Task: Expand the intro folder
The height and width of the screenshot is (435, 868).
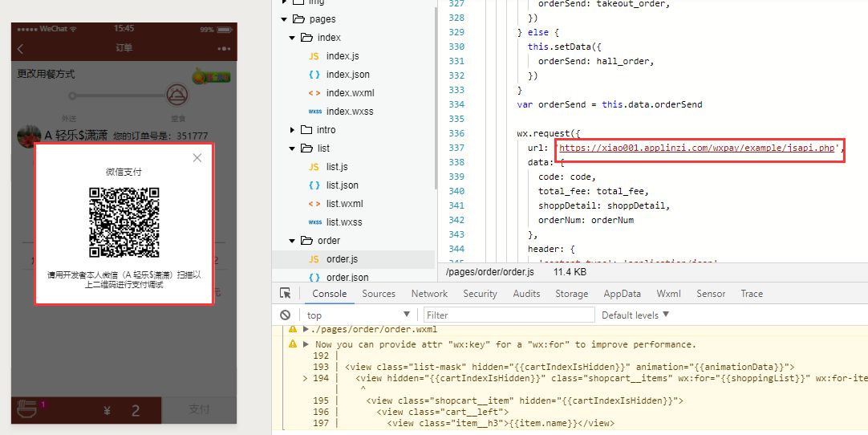Action: [x=292, y=130]
